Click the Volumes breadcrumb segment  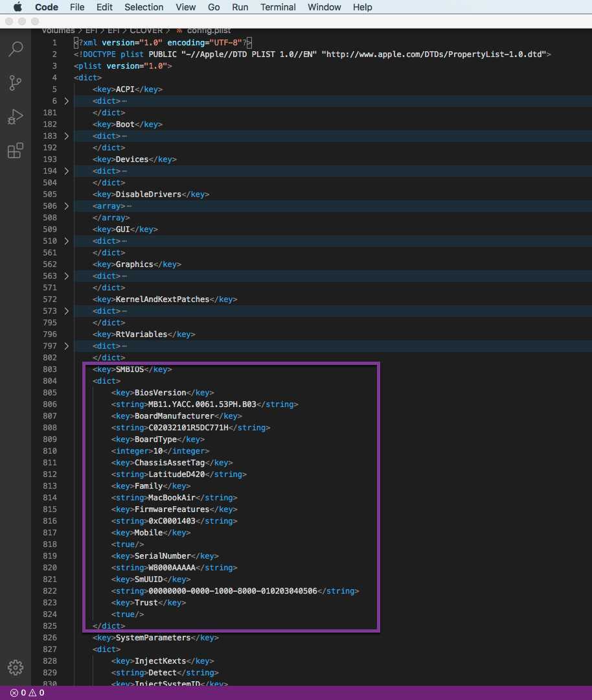point(58,30)
